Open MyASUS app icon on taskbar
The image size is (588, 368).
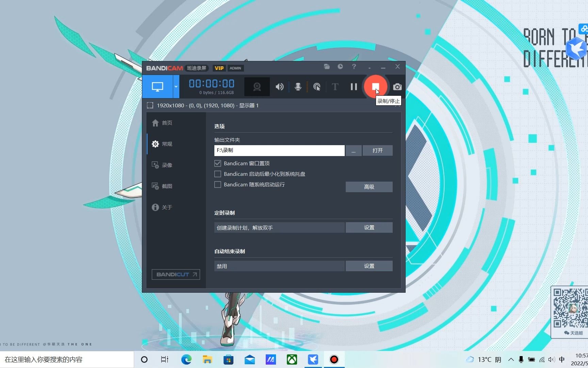click(271, 359)
